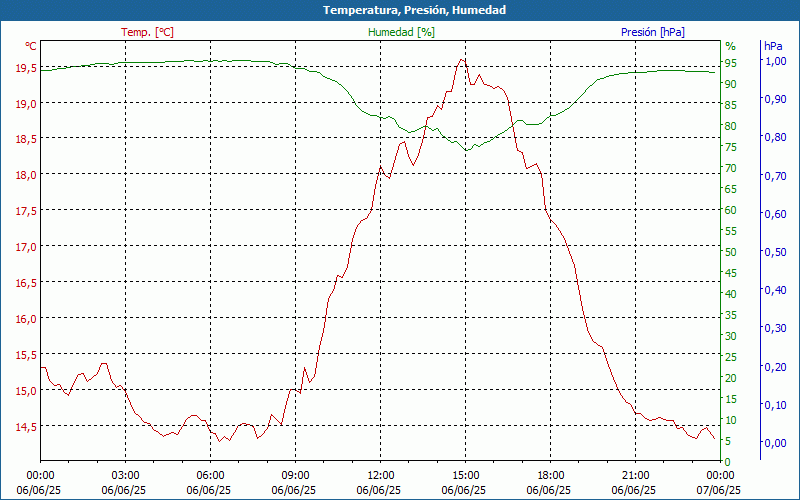800x500 pixels.
Task: Click the 0,50 pressure axis value
Action: [776, 252]
